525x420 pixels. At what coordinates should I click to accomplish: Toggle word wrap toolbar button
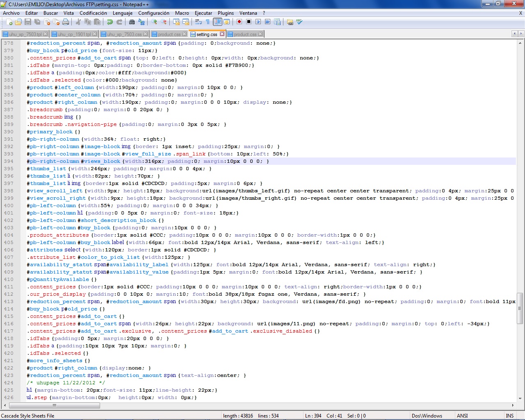point(199,22)
